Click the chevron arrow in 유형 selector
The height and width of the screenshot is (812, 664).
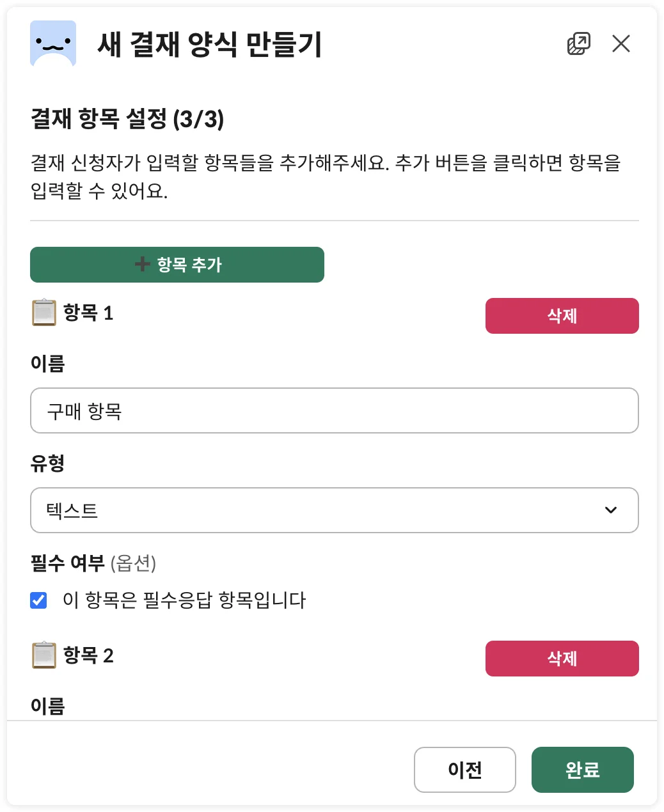pos(611,510)
